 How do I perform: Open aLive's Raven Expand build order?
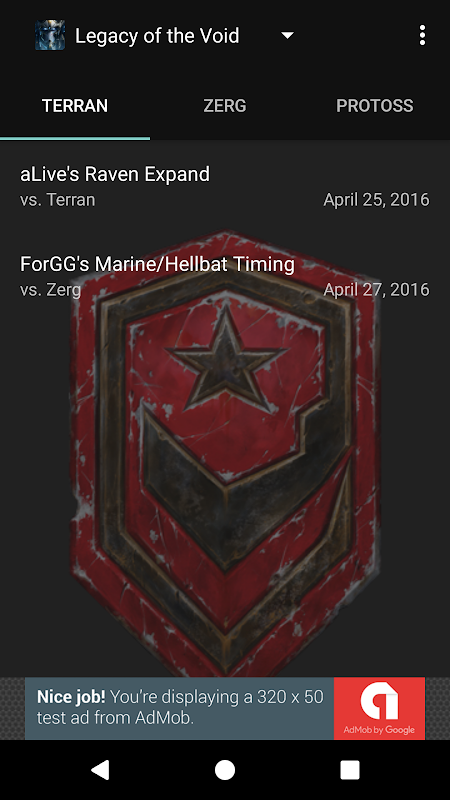coord(225,186)
